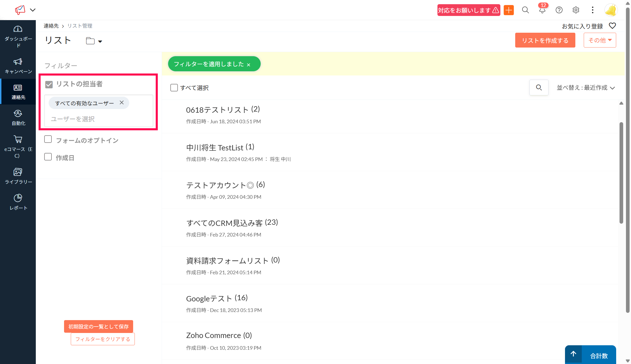The image size is (631, 364).
Task: Click the リストを作成する button
Action: point(545,40)
